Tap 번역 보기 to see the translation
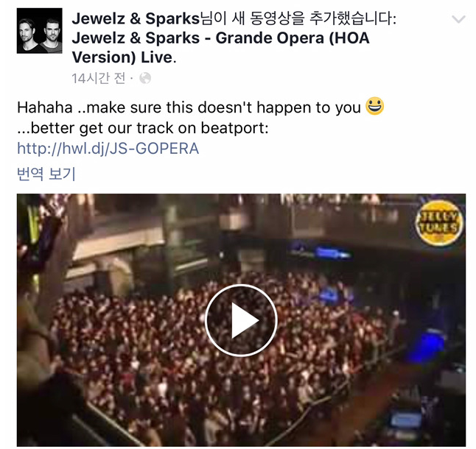The width and height of the screenshot is (476, 449). 46,174
